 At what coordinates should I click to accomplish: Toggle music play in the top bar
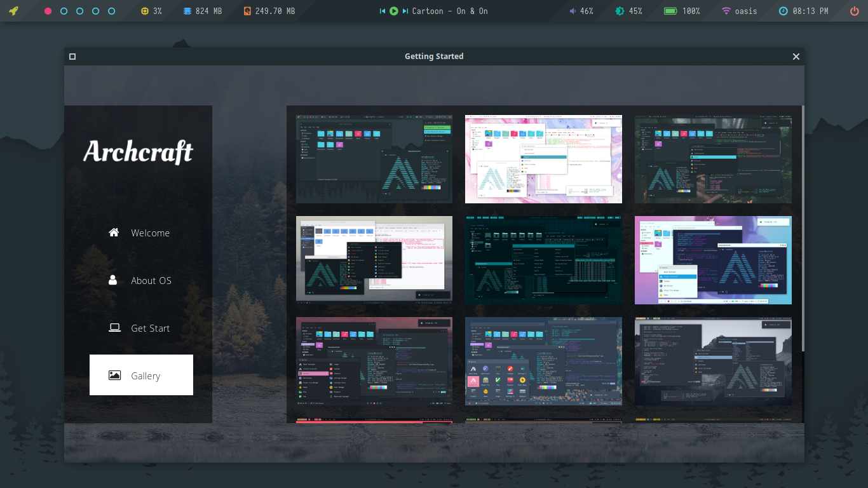(394, 11)
